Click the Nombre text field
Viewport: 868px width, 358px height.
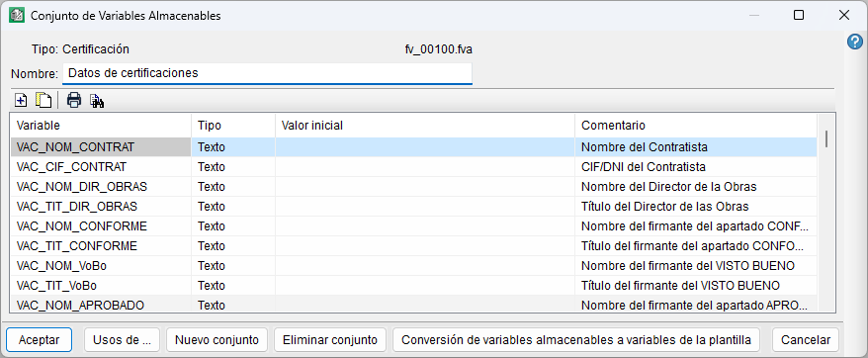point(267,73)
